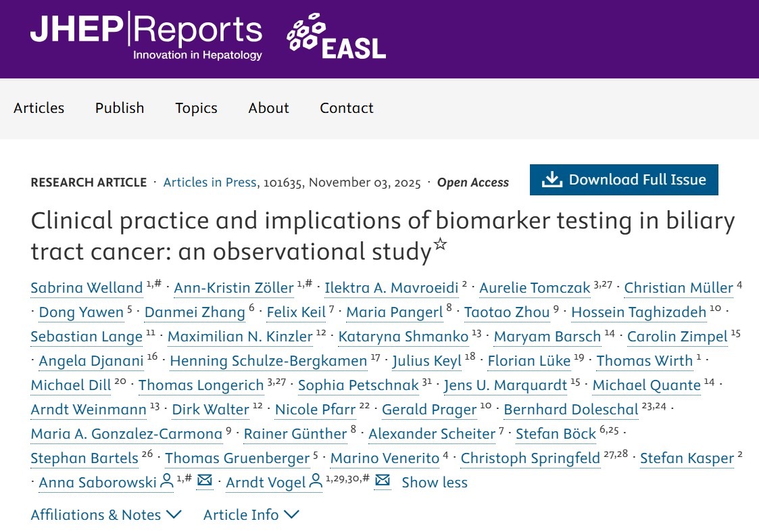Expand the Article Info section
The height and width of the screenshot is (532, 759).
pyautogui.click(x=251, y=514)
